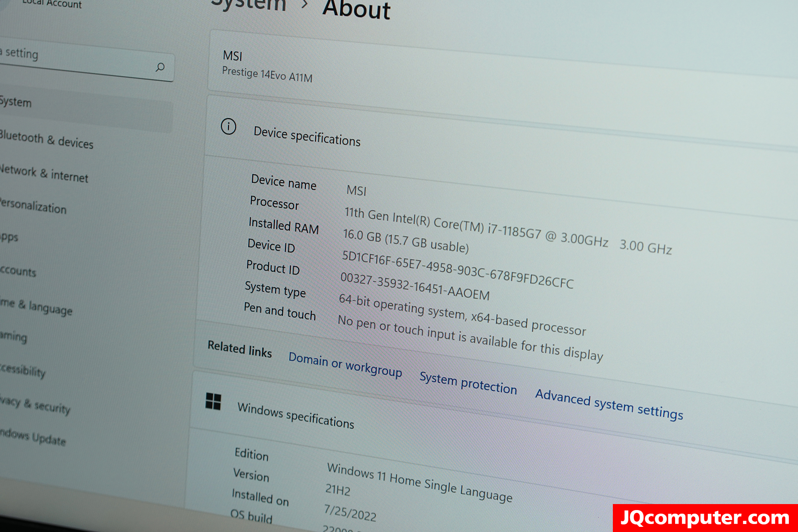This screenshot has width=798, height=532.
Task: Select the Device name value MSI
Action: [x=356, y=190]
